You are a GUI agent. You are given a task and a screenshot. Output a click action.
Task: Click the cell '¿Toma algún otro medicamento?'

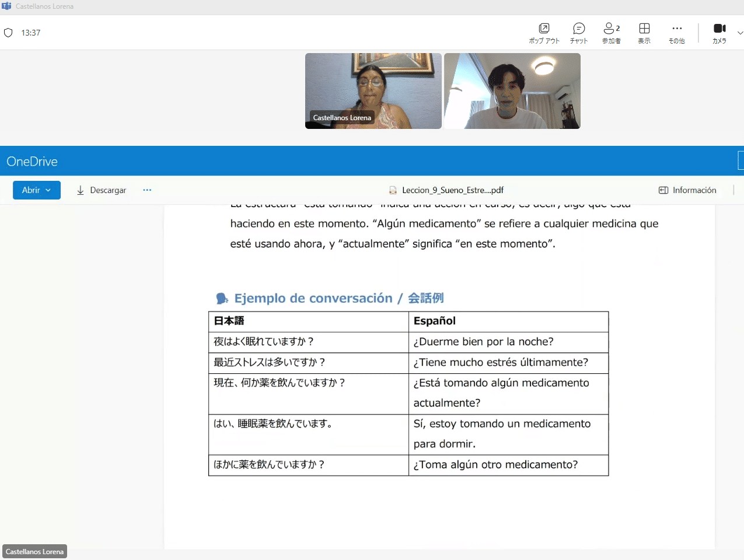coord(509,465)
